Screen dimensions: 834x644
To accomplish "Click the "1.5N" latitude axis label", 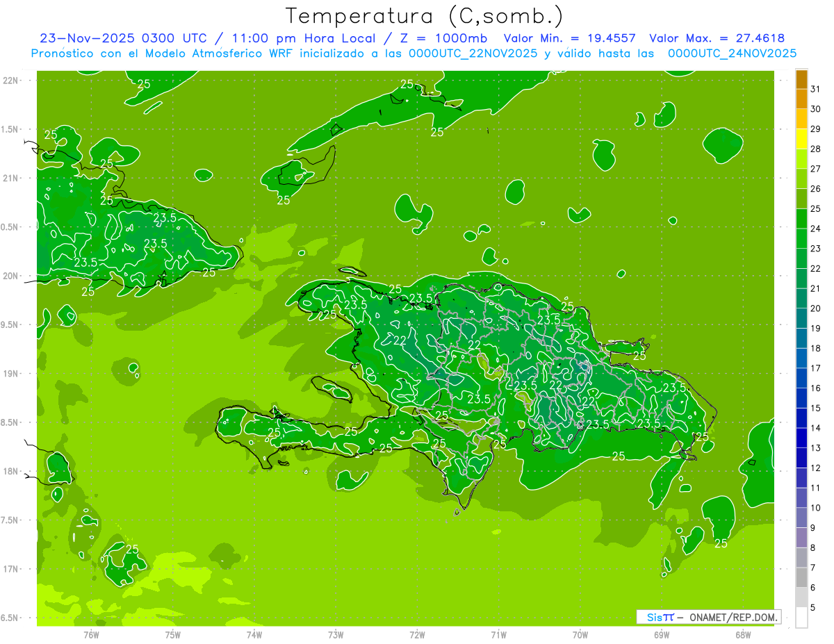I will tap(10, 130).
